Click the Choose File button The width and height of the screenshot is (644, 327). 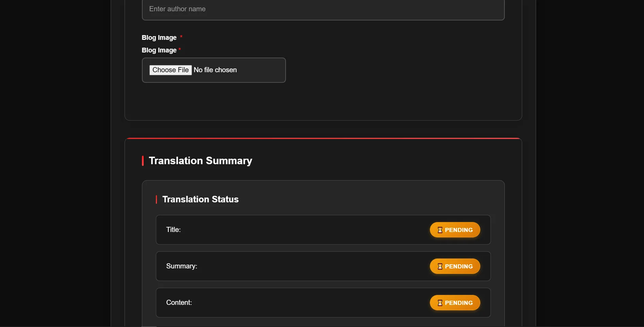tap(171, 70)
